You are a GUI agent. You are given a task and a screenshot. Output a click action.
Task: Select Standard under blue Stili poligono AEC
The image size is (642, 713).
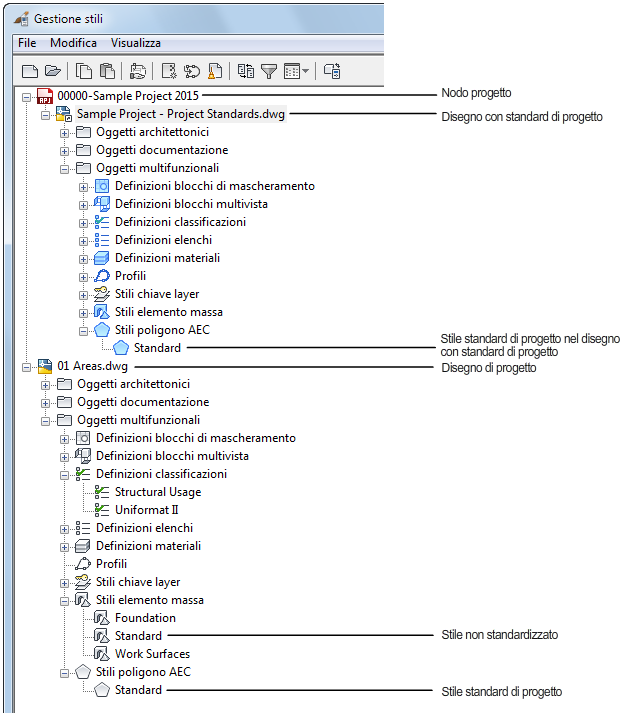(x=157, y=348)
